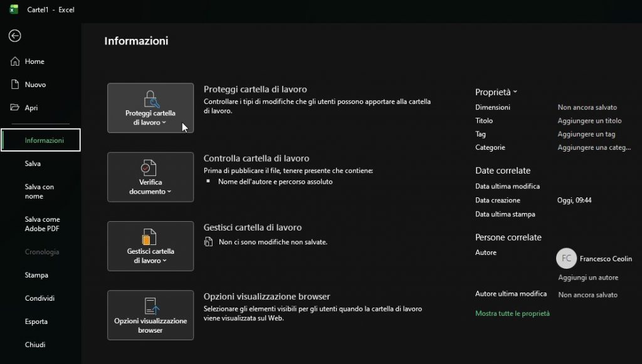642x364 pixels.
Task: Select Informazioni in the sidebar
Action: tap(41, 140)
